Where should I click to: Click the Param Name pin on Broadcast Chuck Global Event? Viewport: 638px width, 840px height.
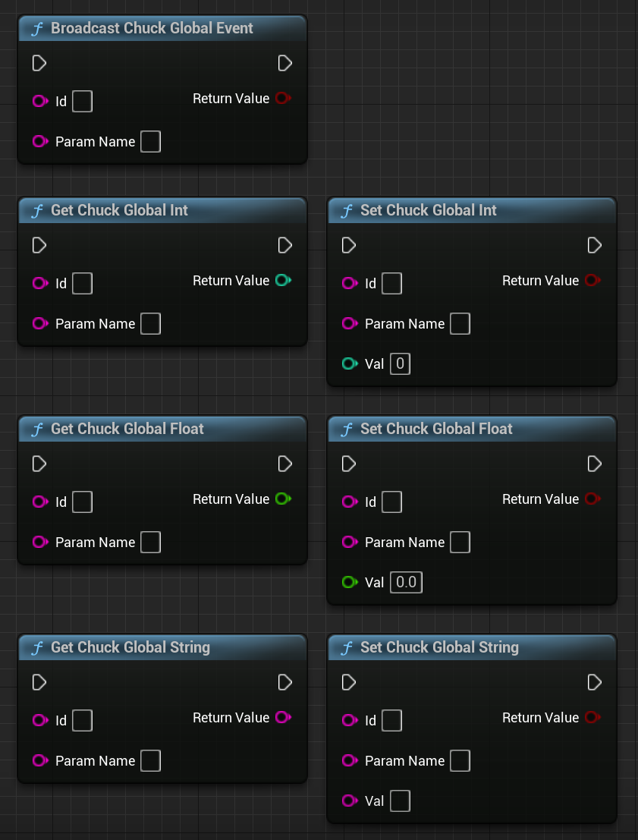coord(39,142)
